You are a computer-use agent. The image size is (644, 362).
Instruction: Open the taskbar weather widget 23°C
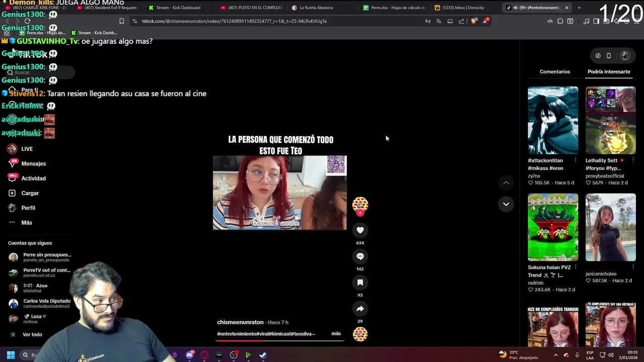tap(518, 355)
